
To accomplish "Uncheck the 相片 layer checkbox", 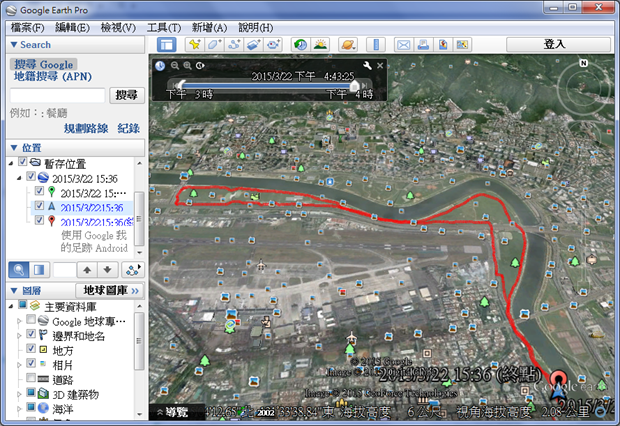I will [31, 363].
